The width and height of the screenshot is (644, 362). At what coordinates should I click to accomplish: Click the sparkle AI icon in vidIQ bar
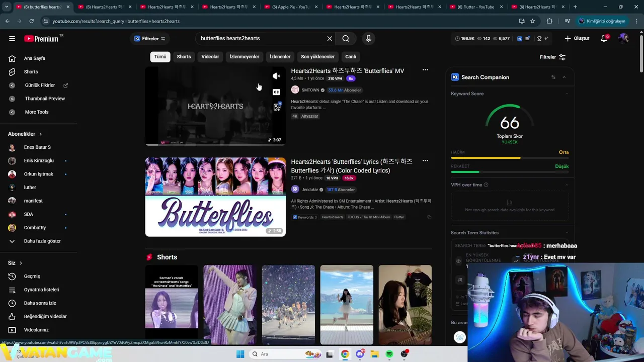(x=546, y=39)
